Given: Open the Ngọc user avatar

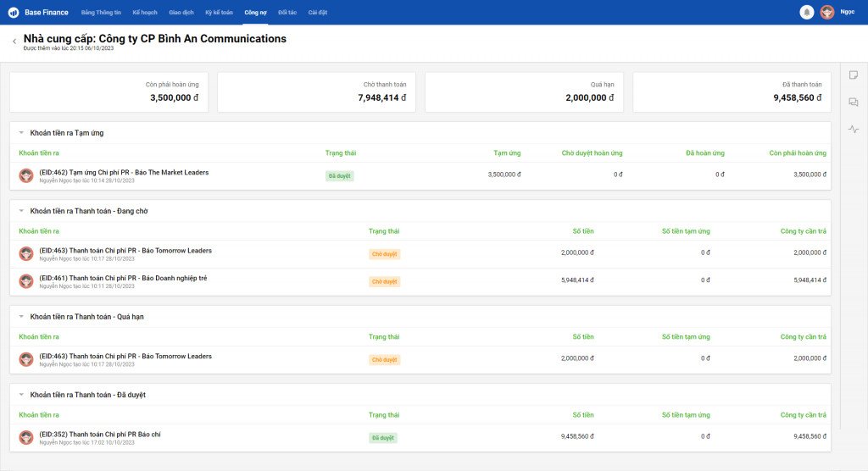Looking at the screenshot, I should pyautogui.click(x=827, y=12).
